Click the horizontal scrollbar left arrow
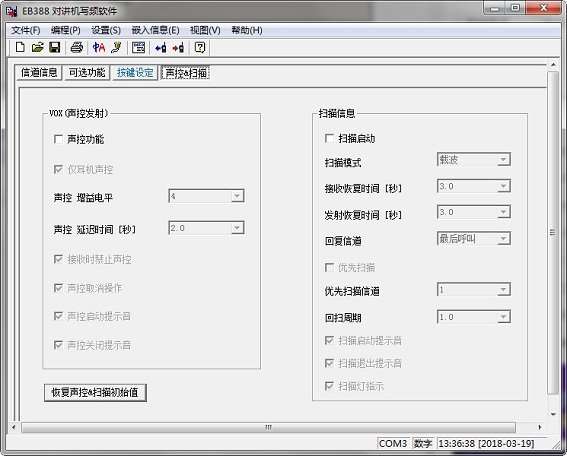Screen dimensions: 567x456 pos(14,427)
